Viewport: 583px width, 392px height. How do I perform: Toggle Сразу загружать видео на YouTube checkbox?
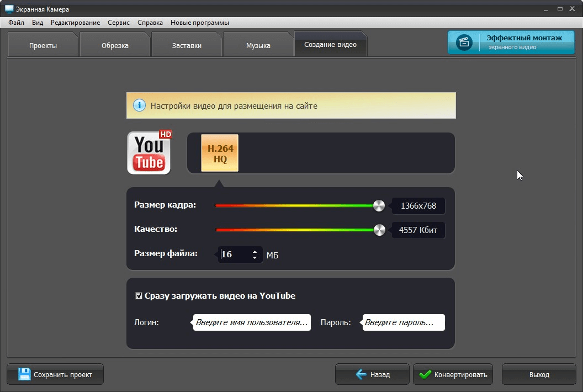[x=139, y=296]
